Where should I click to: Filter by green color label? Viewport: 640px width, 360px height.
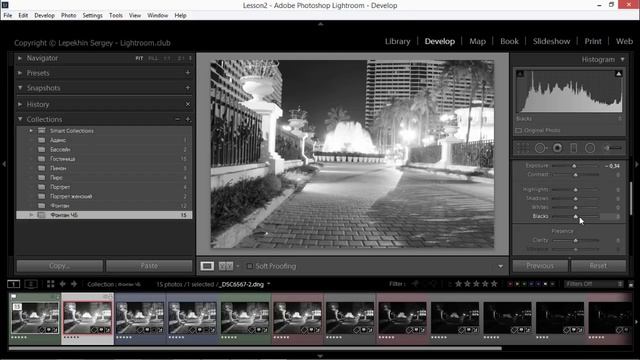[x=524, y=284]
